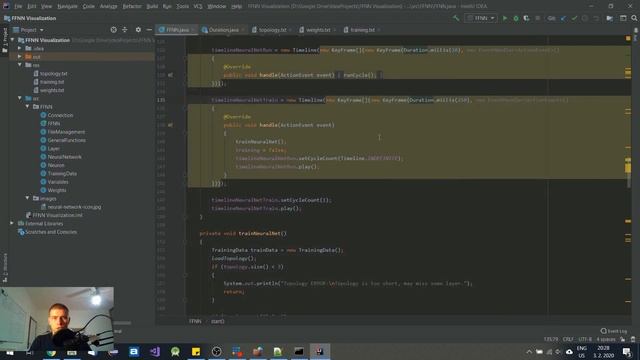The height and width of the screenshot is (360, 640).
Task: Collapse the src folder arrow
Action: coord(20,98)
